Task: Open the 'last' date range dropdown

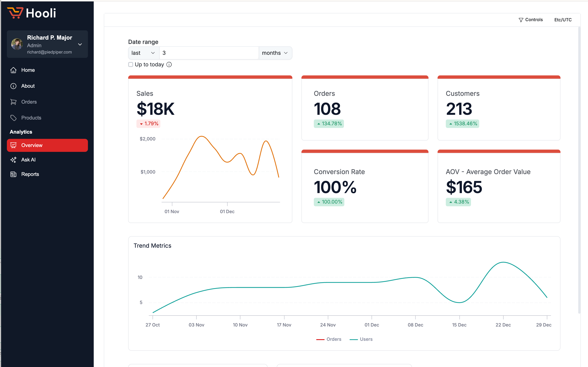Action: click(143, 53)
